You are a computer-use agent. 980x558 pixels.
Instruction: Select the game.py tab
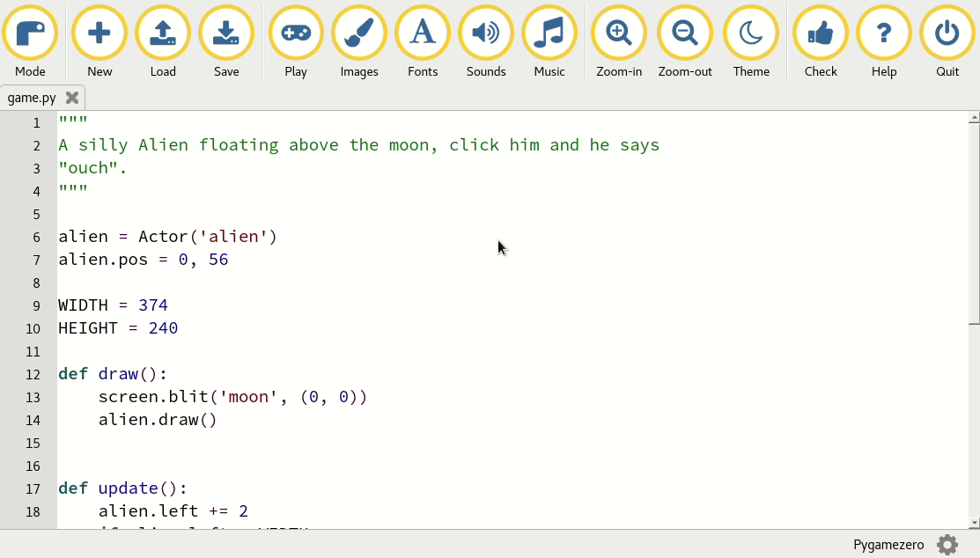tap(32, 98)
